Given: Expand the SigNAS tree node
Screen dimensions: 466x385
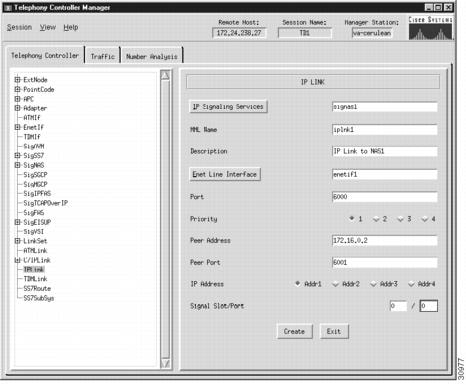Looking at the screenshot, I should click(17, 165).
